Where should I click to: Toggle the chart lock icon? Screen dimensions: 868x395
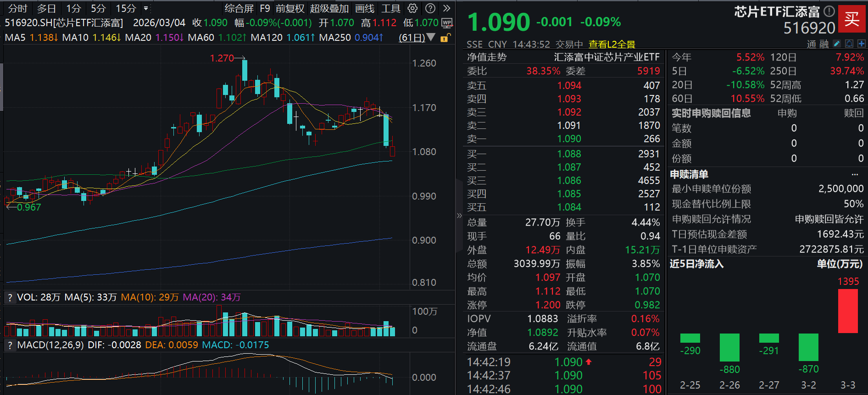point(445,38)
